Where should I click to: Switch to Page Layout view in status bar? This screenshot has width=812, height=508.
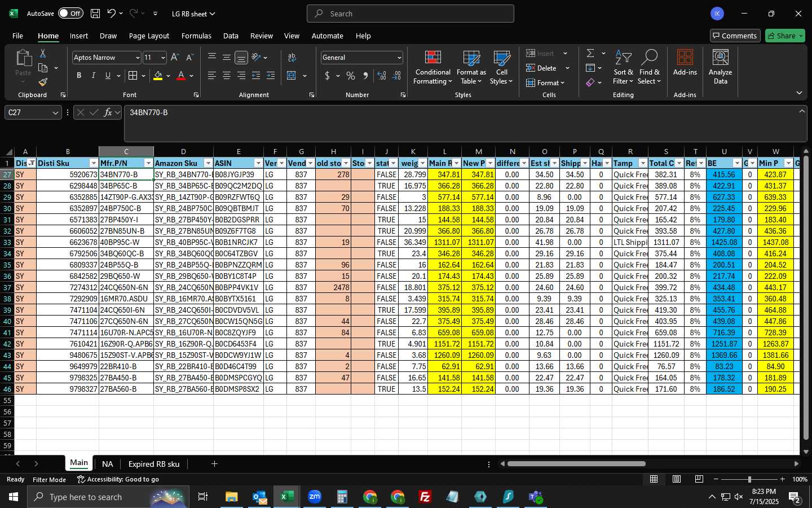point(677,479)
